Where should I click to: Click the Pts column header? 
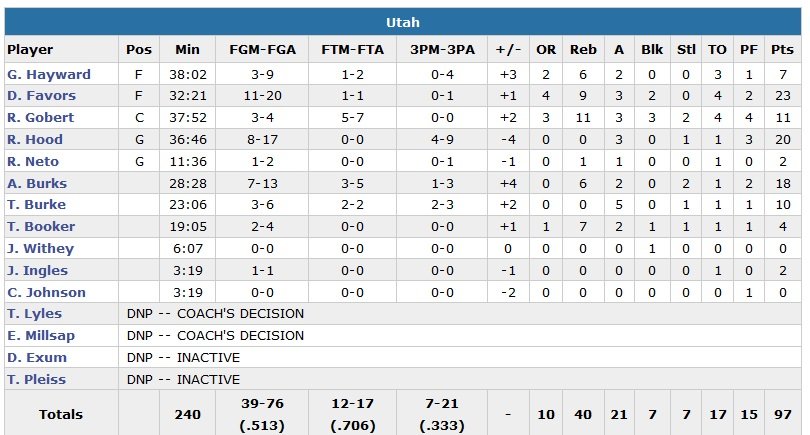783,50
